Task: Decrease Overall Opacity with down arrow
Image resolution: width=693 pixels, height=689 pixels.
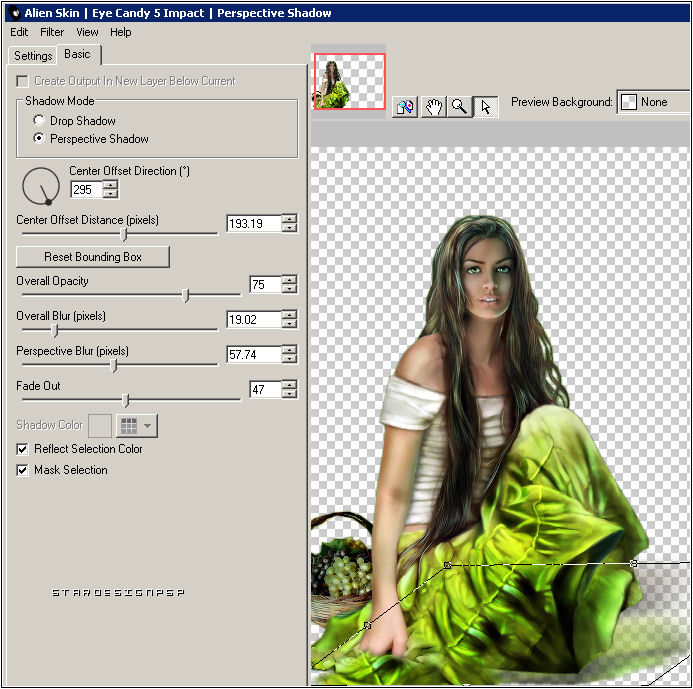Action: 289,289
